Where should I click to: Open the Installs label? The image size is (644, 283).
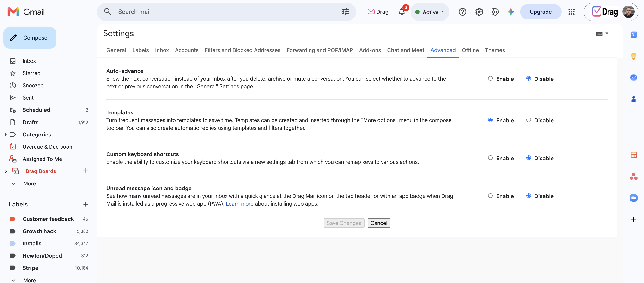tap(32, 243)
